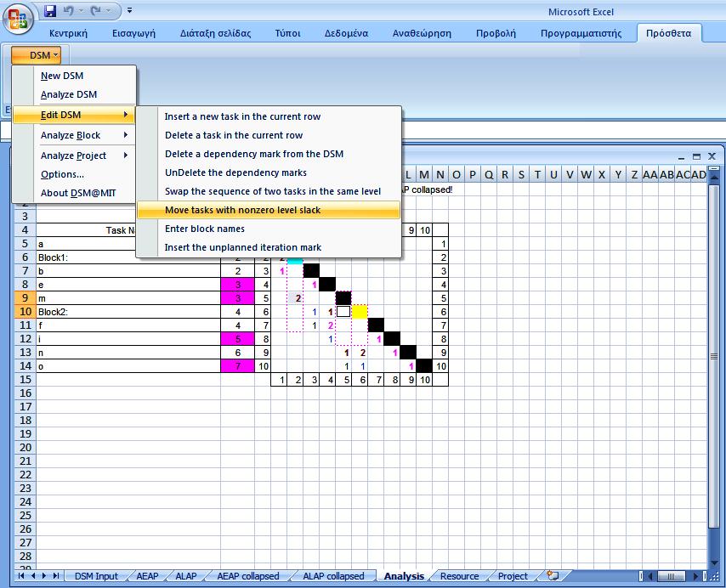The width and height of the screenshot is (726, 588).
Task: Click the workbook window restore button
Action: 696,157
